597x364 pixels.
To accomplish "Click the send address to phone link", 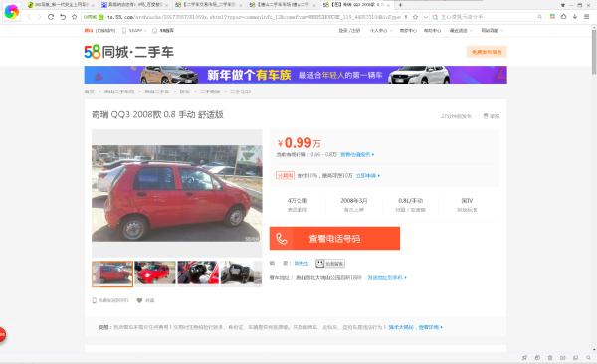I will tap(387, 277).
